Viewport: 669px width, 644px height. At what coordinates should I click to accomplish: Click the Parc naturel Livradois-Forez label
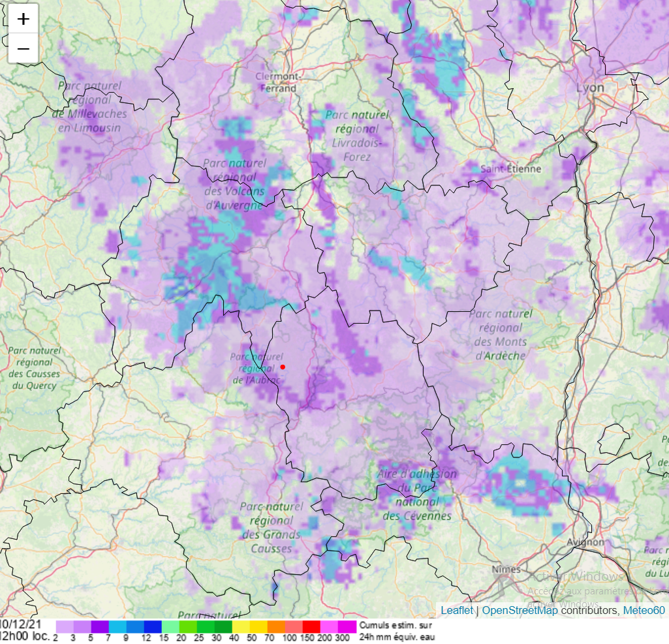click(357, 136)
